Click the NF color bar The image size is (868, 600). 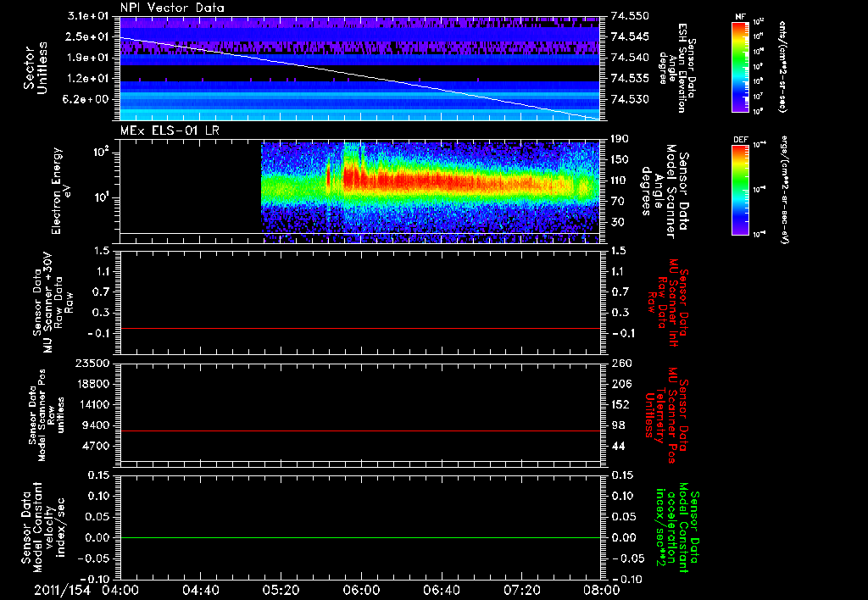coord(741,66)
